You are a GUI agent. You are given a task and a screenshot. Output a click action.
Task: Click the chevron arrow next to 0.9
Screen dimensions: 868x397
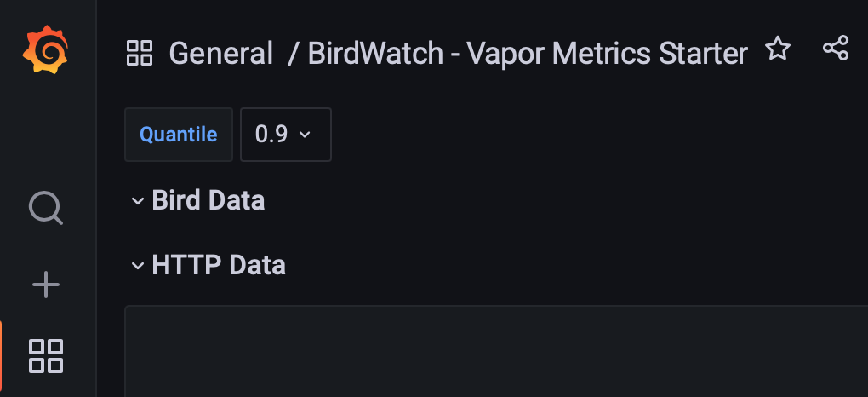tap(305, 135)
